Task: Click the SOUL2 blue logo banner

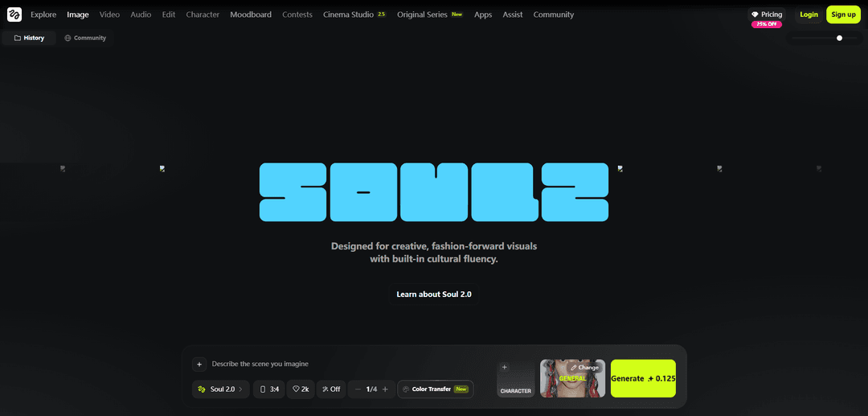Action: 434,192
